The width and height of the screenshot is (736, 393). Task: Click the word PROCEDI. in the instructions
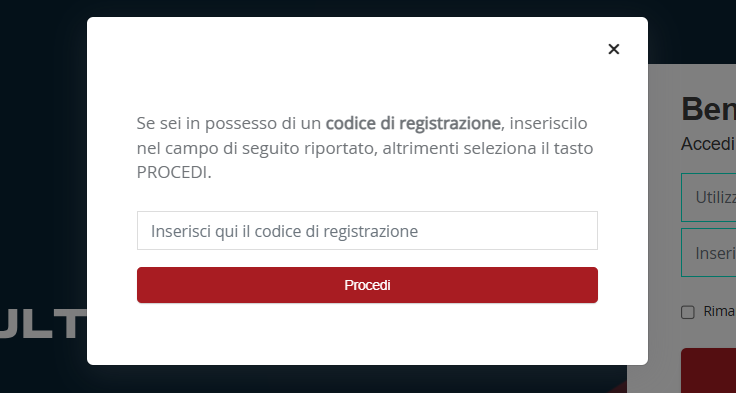tap(174, 173)
